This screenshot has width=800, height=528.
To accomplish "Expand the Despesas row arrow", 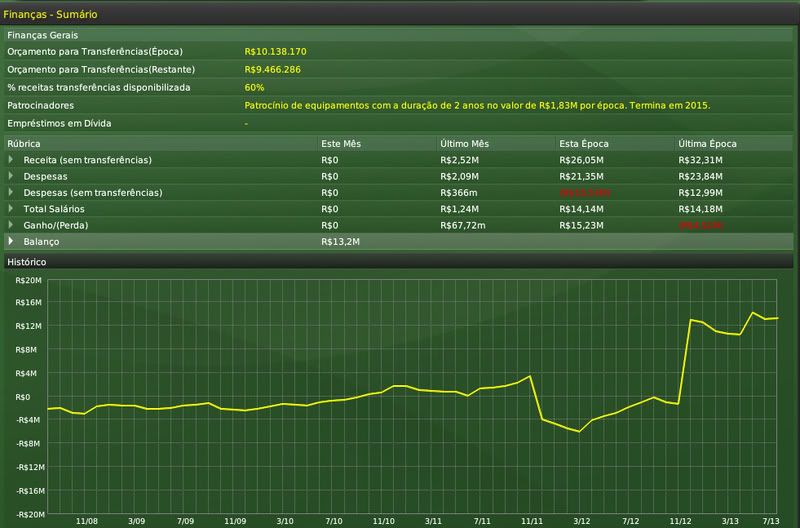I will tap(12, 176).
